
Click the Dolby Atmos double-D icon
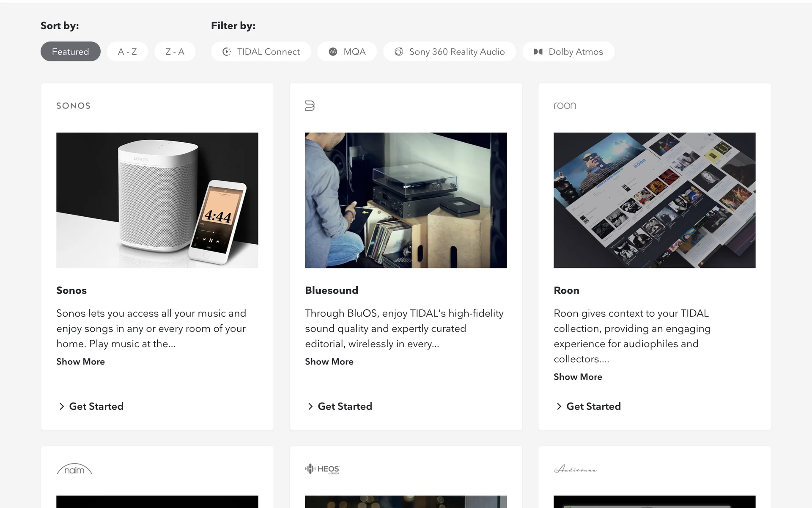538,52
